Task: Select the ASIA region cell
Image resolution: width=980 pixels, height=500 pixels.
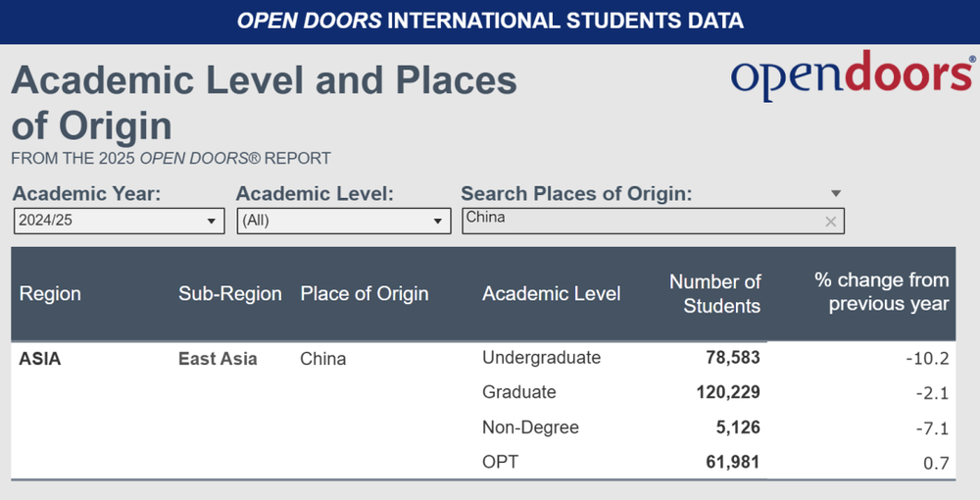Action: pos(40,359)
